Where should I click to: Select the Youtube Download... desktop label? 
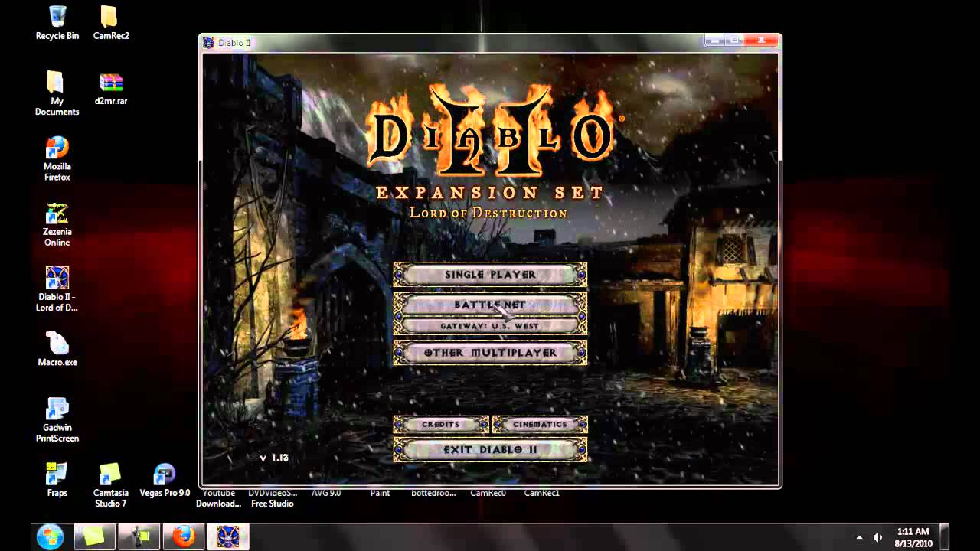(x=218, y=498)
